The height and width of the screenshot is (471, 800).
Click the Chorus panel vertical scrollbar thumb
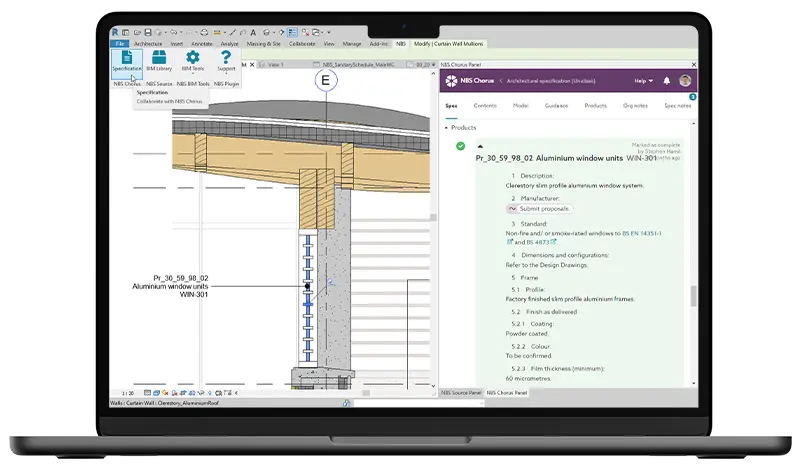pos(693,296)
